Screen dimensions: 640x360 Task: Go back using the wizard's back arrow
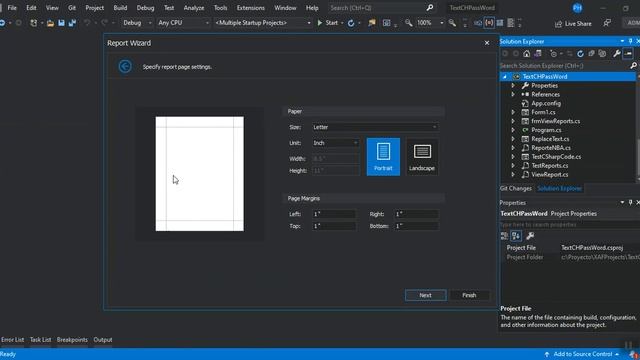[125, 66]
